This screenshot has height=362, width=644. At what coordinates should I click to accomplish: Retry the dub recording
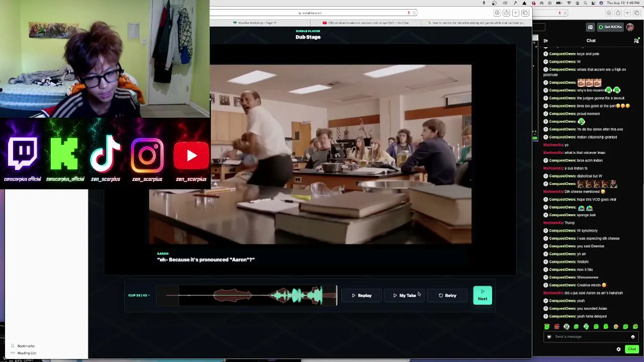(x=448, y=296)
